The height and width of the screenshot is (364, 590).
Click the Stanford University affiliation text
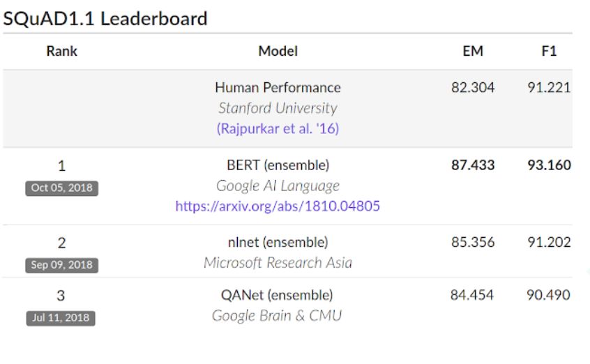pos(278,108)
